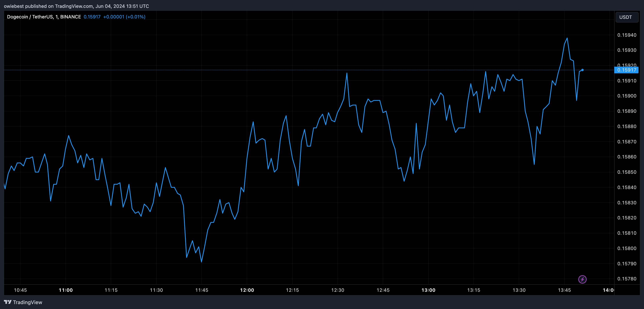Click the current price label 0.15917 on axis
The width and height of the screenshot is (644, 309).
(x=627, y=70)
